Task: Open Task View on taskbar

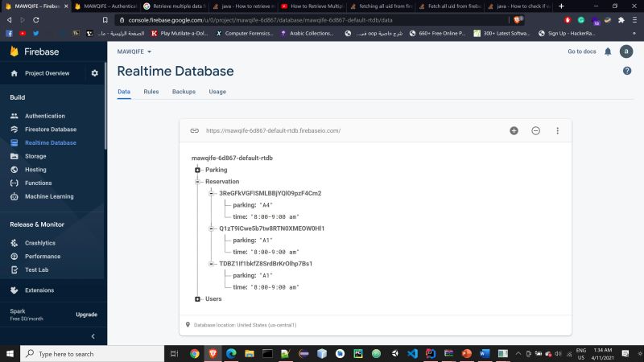Action: tap(174, 353)
